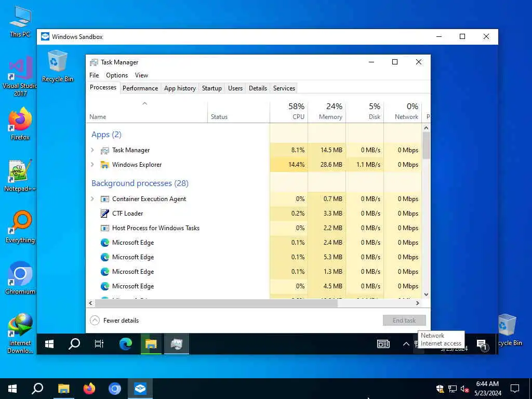Open host network tray icon
The image size is (532, 399).
pos(453,389)
